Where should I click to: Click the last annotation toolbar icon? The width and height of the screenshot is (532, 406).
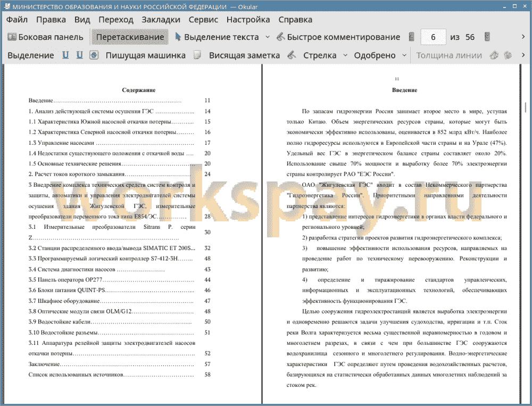point(508,55)
